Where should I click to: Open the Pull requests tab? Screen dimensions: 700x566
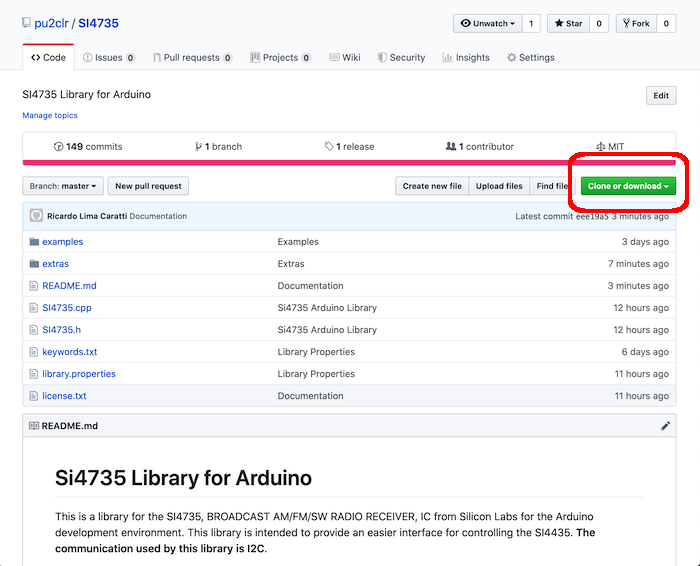click(x=192, y=57)
